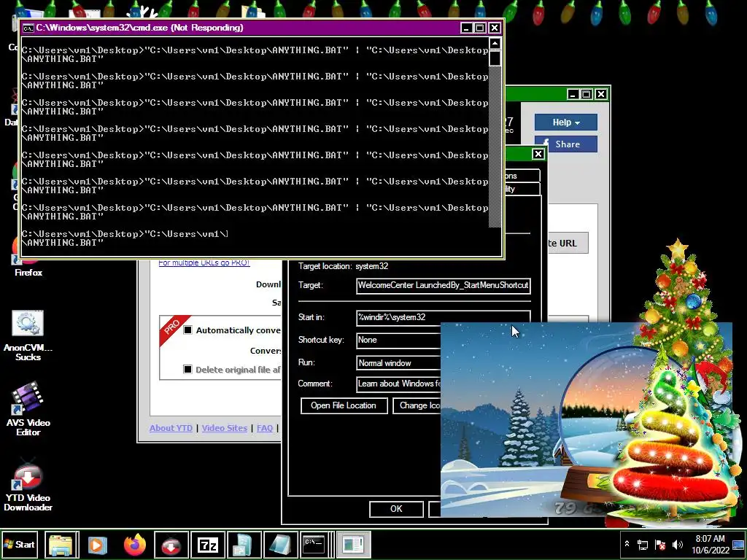
Task: Open the Start menu
Action: pyautogui.click(x=20, y=544)
